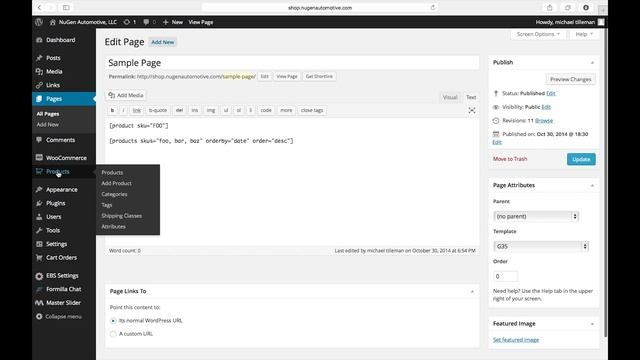Collapse the Featured Image box
This screenshot has width=640, height=360.
click(x=592, y=324)
